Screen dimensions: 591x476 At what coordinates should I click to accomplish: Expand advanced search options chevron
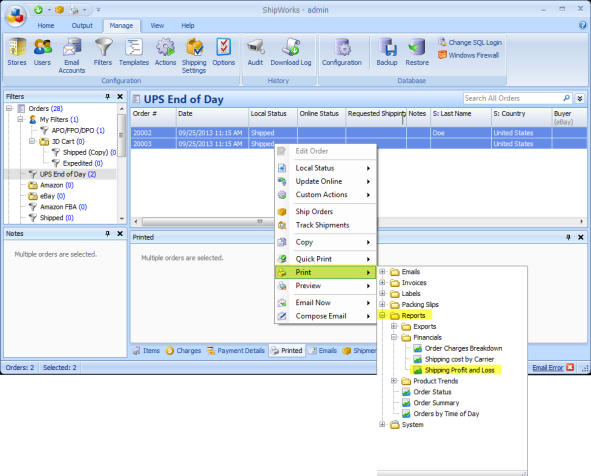pos(580,98)
